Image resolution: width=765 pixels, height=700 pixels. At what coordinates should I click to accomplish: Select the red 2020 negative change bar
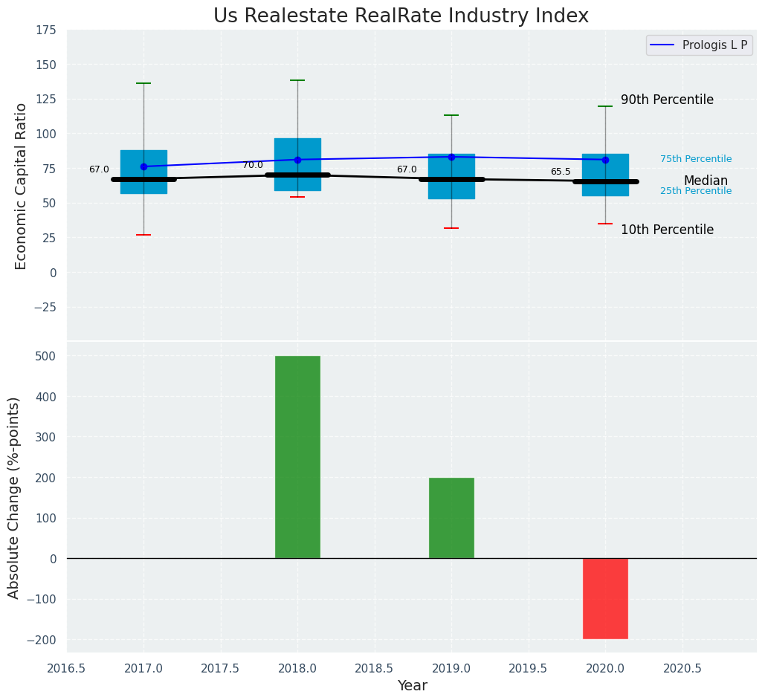[605, 598]
